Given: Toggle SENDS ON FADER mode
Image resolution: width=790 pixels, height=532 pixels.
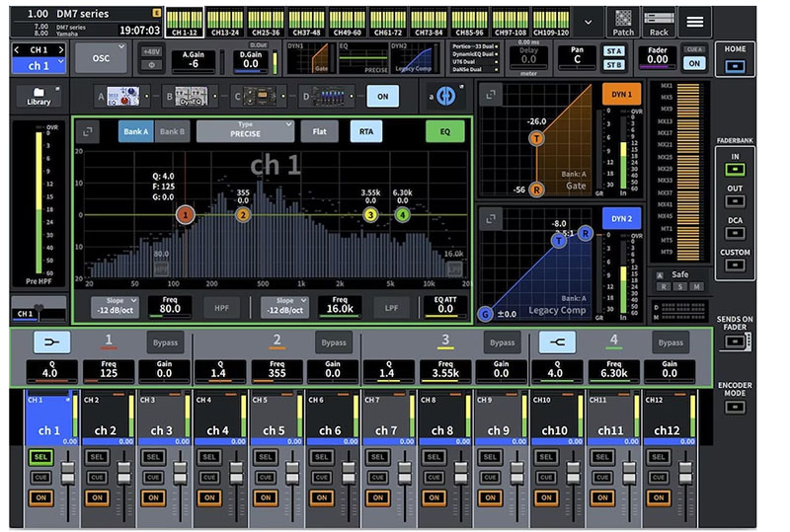Looking at the screenshot, I should tap(736, 342).
